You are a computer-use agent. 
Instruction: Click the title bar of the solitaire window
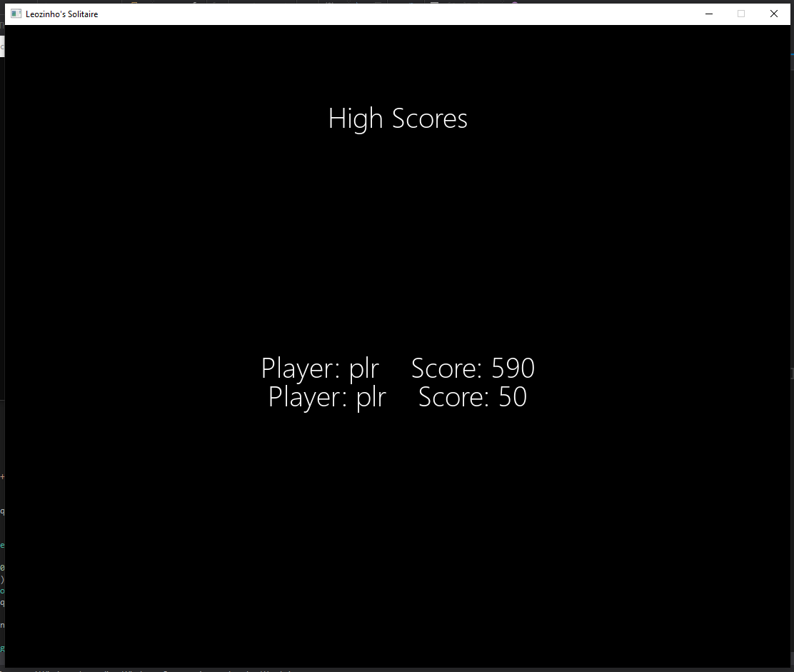coord(357,13)
